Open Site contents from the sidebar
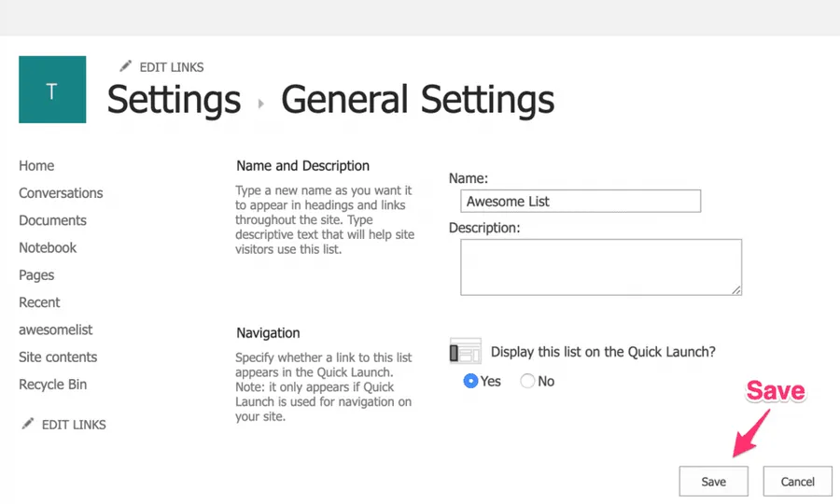This screenshot has height=504, width=840. pos(58,357)
